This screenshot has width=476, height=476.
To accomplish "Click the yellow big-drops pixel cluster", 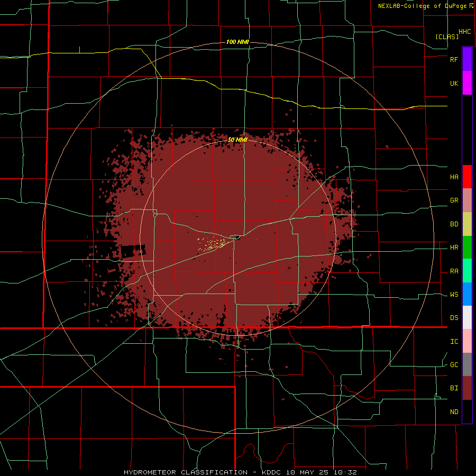I will (x=213, y=244).
